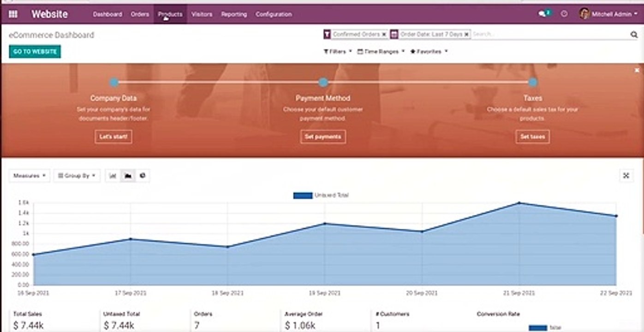Click the Conversion Rate label
Viewport: 644px width, 332px height.
click(498, 314)
